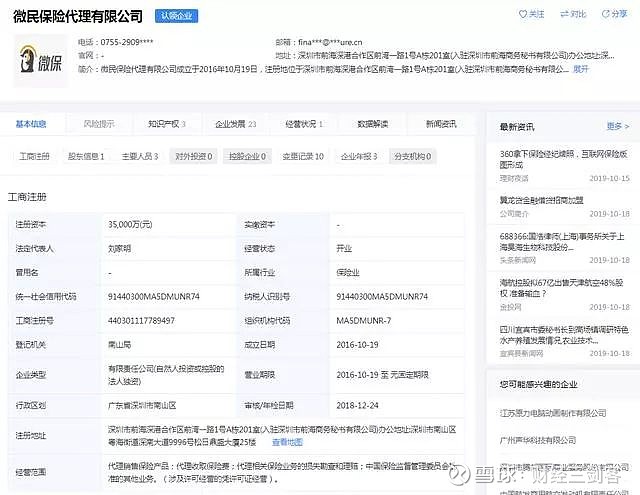Open the 风险提示 tab
640x495 pixels.
pyautogui.click(x=99, y=124)
